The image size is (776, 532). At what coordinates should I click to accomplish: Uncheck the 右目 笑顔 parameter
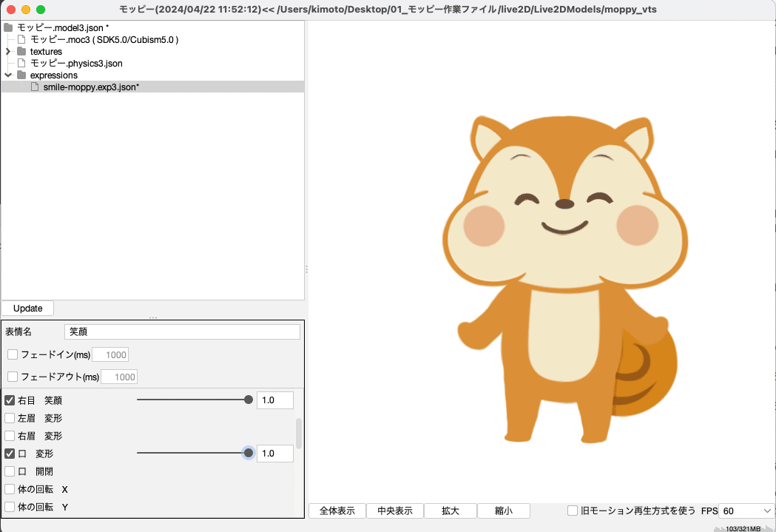pos(10,400)
